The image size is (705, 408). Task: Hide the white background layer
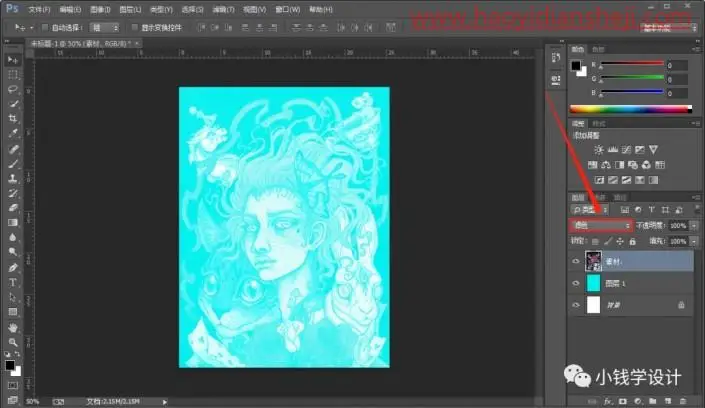[576, 305]
